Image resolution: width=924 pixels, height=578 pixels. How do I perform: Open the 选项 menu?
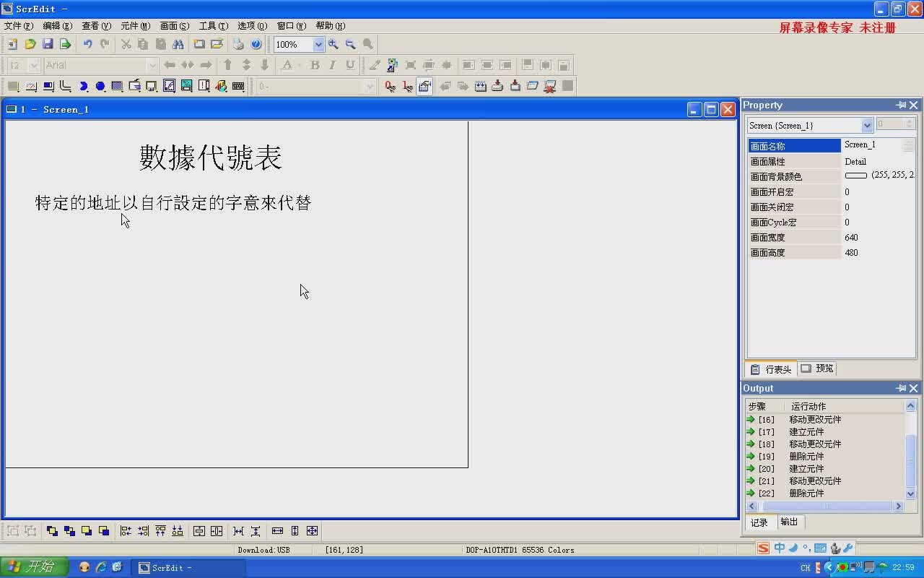[253, 26]
